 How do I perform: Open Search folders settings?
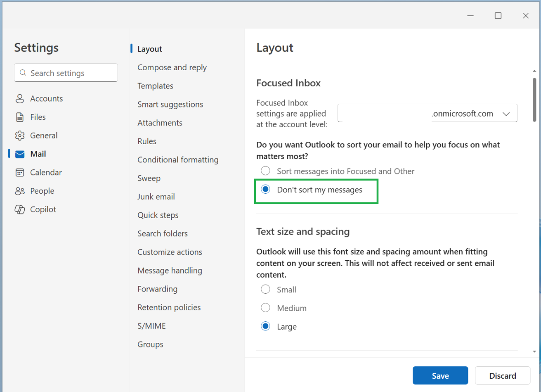(163, 233)
